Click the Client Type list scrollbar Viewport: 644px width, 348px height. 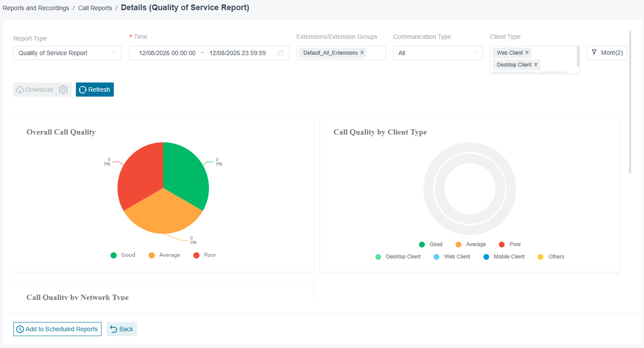pyautogui.click(x=578, y=56)
